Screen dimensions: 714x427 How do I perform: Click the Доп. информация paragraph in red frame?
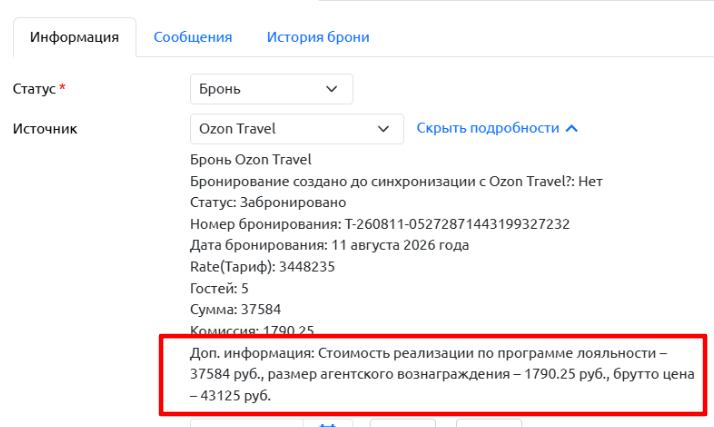[442, 374]
